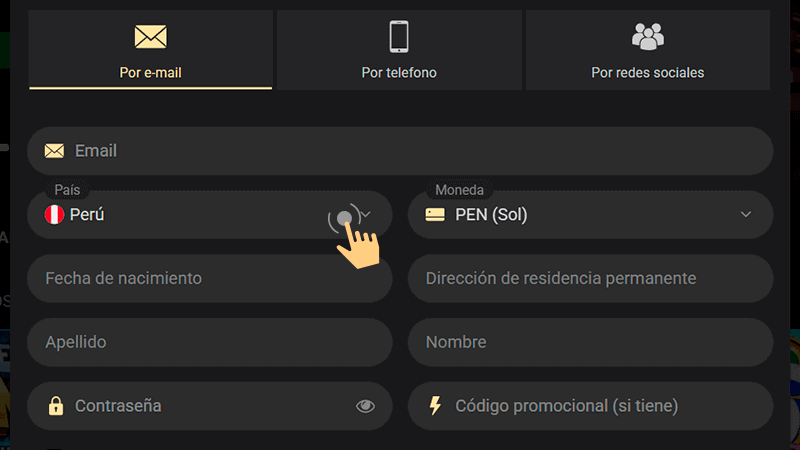800x450 pixels.
Task: Focus the Apellido input field
Action: point(210,342)
